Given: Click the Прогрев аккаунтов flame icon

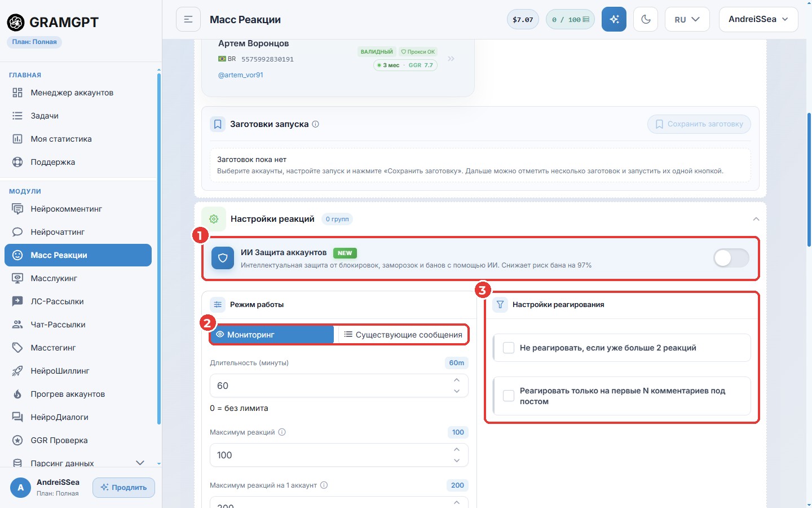Looking at the screenshot, I should [x=17, y=394].
